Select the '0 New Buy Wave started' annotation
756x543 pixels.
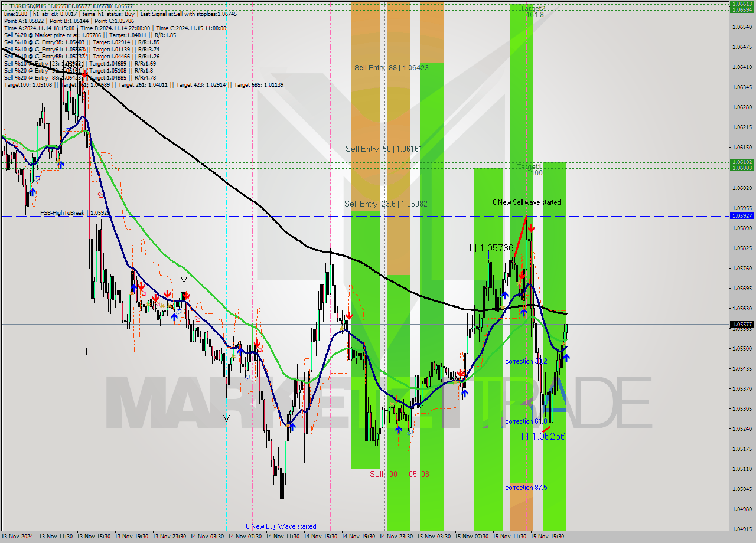(281, 526)
